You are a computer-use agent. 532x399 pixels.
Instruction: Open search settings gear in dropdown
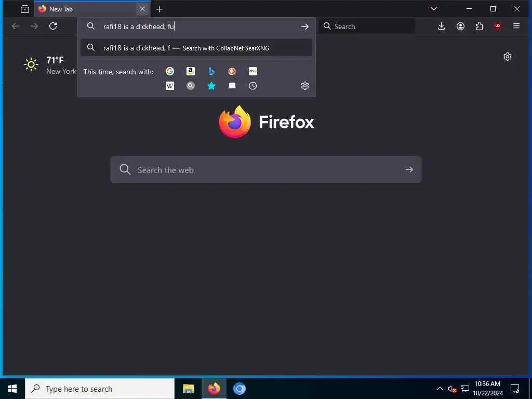coord(304,86)
